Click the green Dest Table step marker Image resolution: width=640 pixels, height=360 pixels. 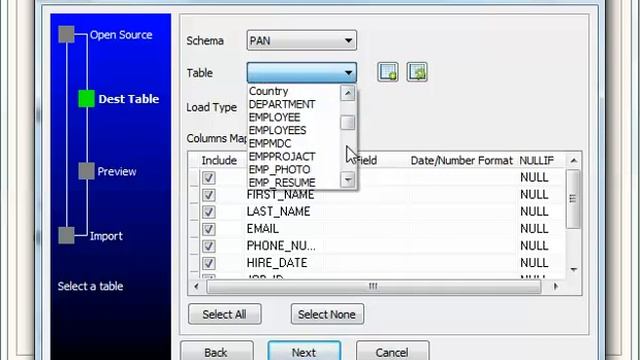(x=87, y=99)
